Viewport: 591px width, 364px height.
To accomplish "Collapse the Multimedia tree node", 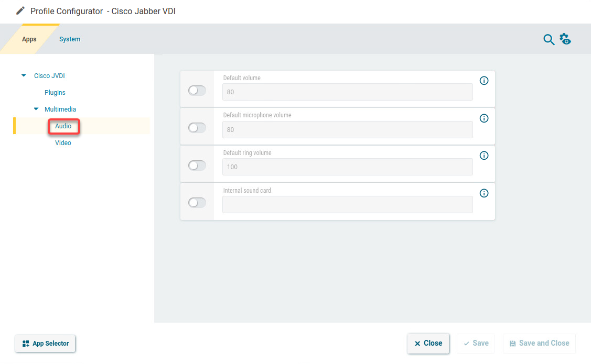I will 36,109.
